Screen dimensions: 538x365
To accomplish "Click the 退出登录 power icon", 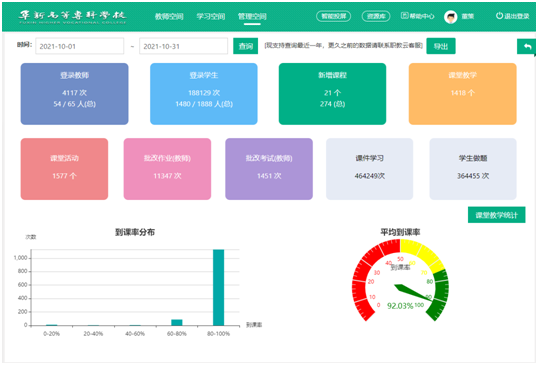I will click(x=499, y=15).
